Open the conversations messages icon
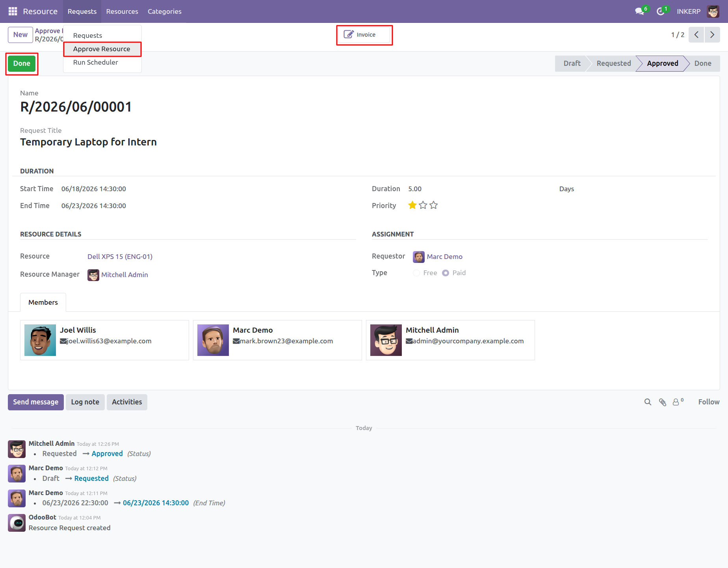 (x=640, y=11)
